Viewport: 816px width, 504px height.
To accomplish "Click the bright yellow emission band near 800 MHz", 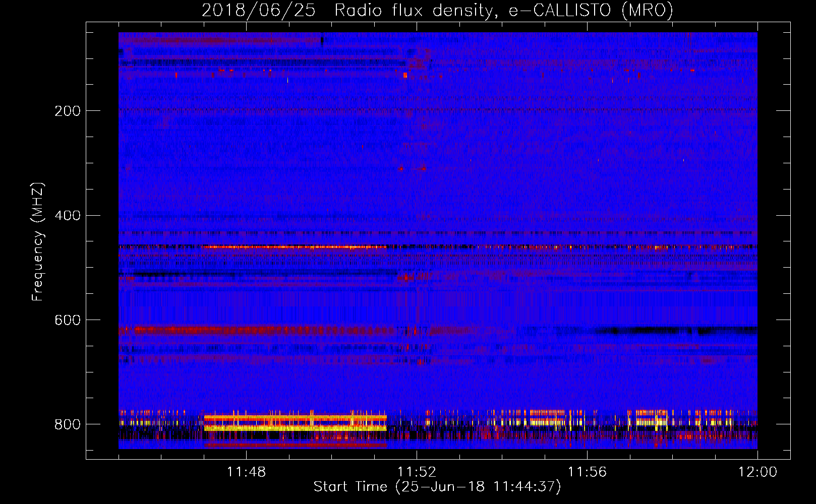I will pyautogui.click(x=296, y=428).
